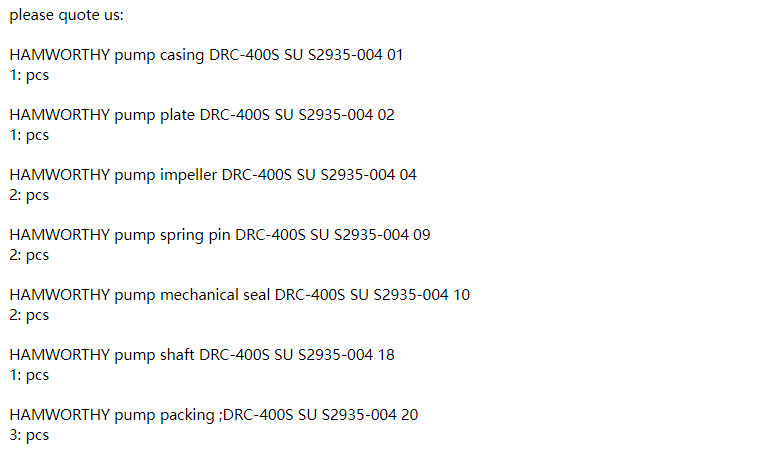
Task: Click the "1: pcs" quantity below pump shaft
Action: 29,375
